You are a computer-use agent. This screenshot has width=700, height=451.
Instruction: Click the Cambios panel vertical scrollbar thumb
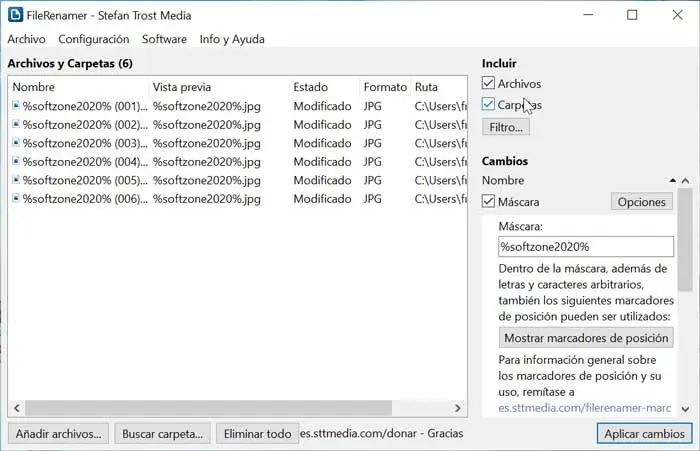coord(685,239)
